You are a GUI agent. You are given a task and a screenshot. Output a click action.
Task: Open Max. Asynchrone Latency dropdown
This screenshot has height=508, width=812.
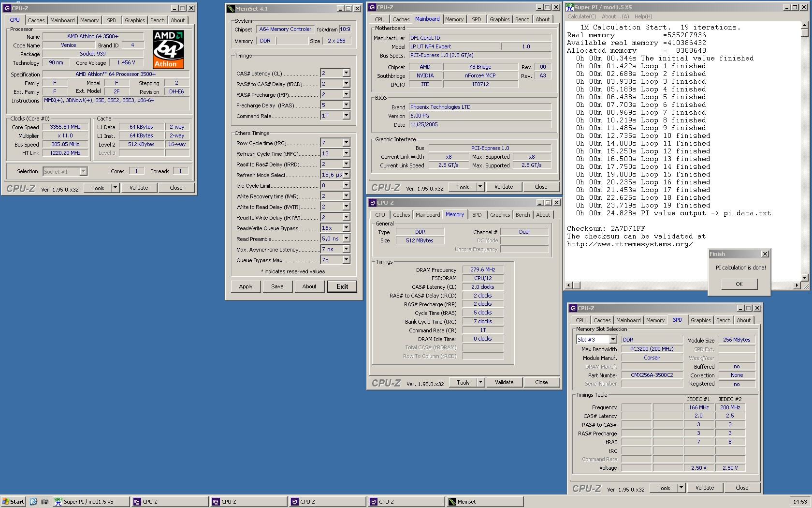click(x=346, y=249)
